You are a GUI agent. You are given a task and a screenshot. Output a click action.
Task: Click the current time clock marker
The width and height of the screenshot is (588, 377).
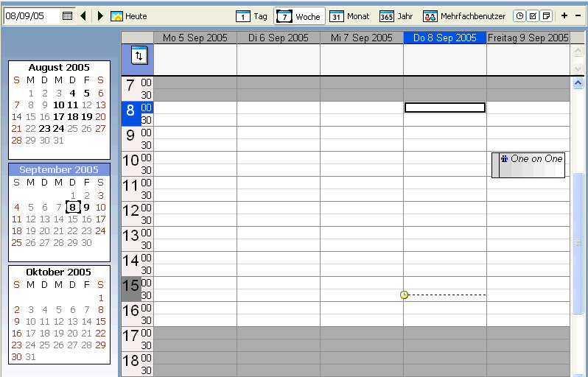pos(404,295)
